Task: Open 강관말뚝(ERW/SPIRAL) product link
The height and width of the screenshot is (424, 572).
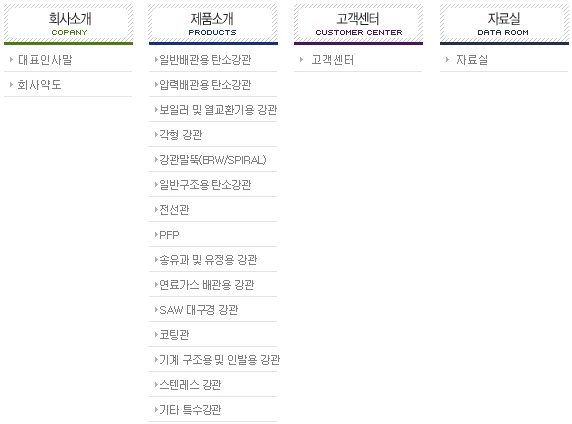Action: [x=213, y=160]
